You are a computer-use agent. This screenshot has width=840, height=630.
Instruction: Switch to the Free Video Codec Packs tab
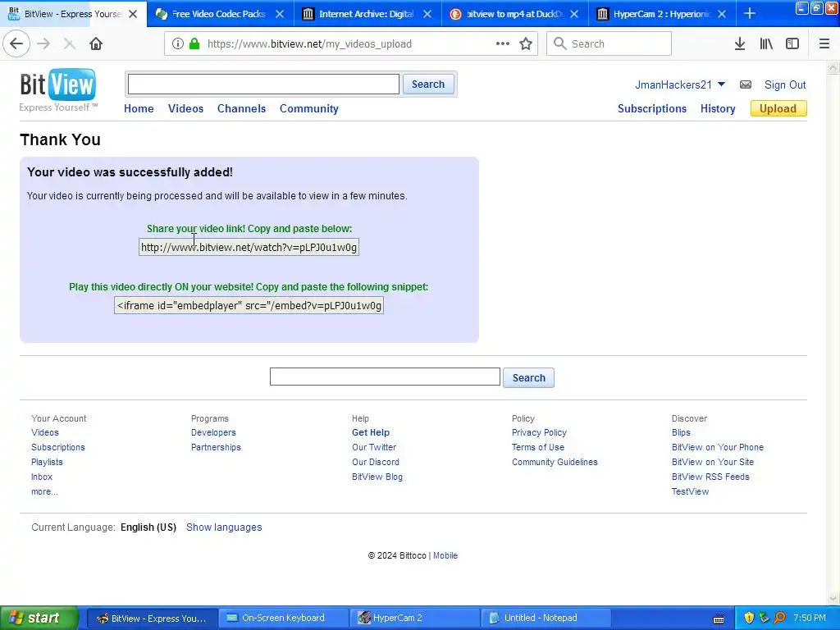[x=220, y=14]
